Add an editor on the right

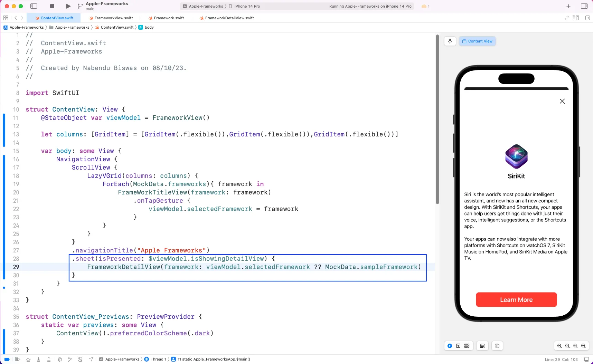click(x=588, y=18)
